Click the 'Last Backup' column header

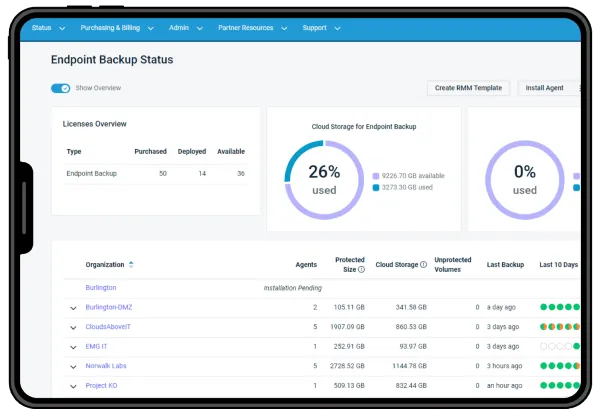point(505,264)
